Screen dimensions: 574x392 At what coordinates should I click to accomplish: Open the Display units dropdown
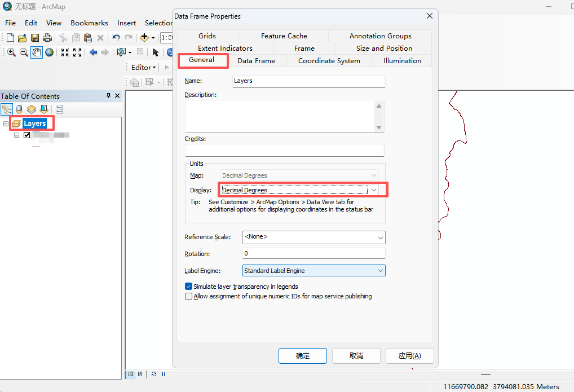(374, 190)
